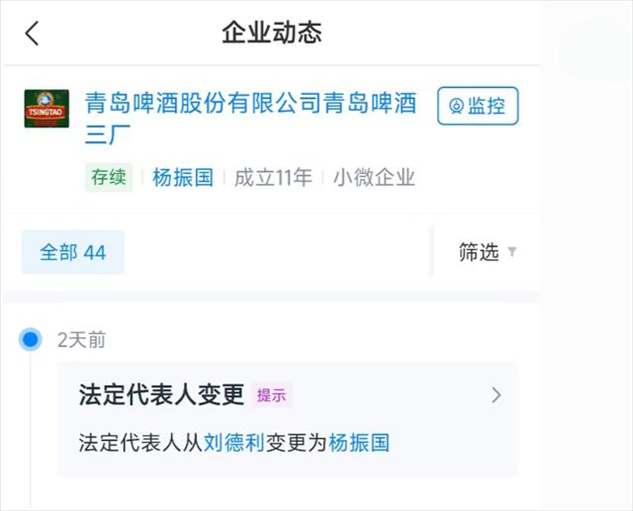Open the 法定代表人变更 record title
Screen dimensions: 633x511
click(162, 395)
